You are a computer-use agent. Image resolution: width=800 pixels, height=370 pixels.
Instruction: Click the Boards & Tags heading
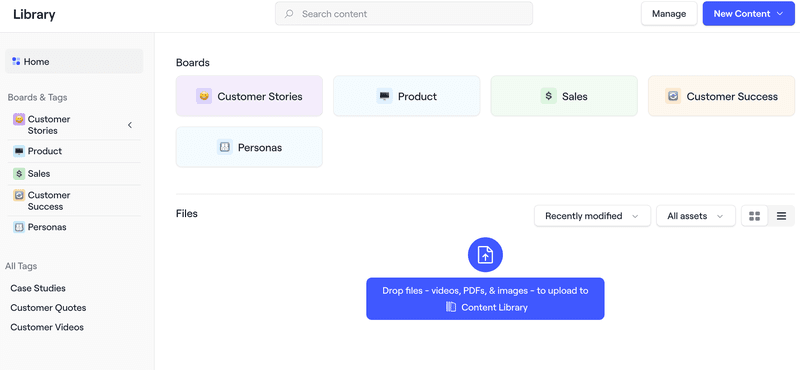coord(37,97)
